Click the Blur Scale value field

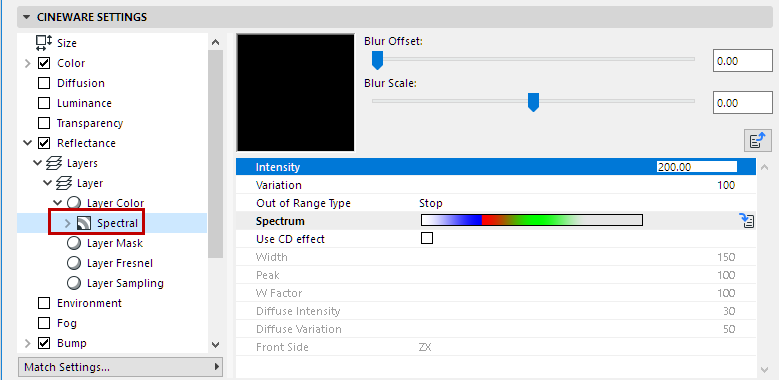[743, 103]
